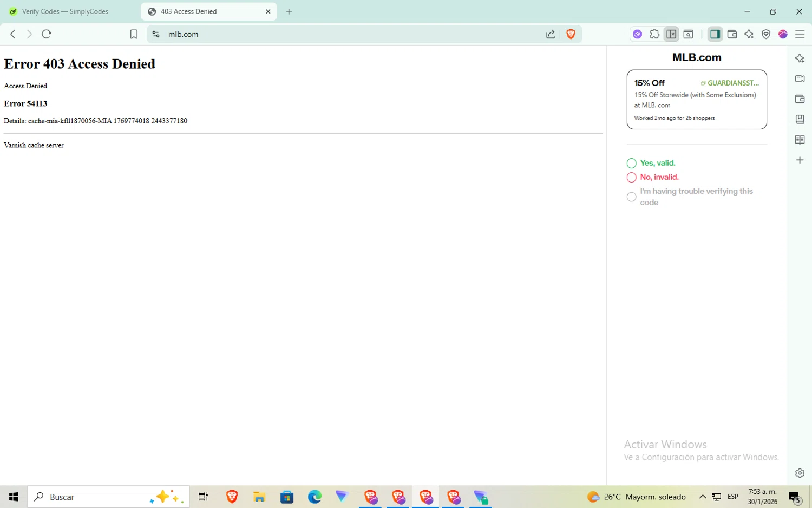Viewport: 812px width, 508px height.
Task: Open the Bookmarks icon in the sidebar strip
Action: coord(800,119)
